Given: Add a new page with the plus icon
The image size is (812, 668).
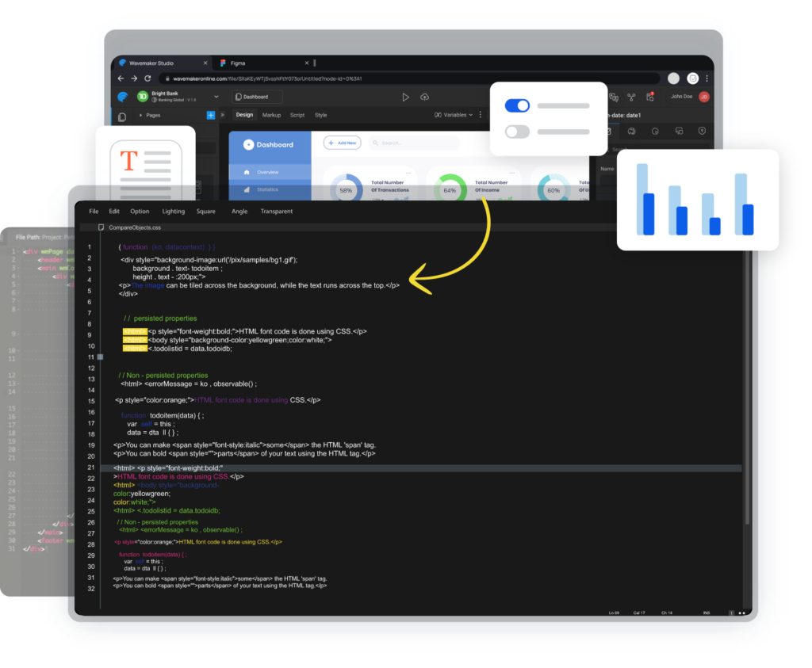Looking at the screenshot, I should pyautogui.click(x=211, y=116).
